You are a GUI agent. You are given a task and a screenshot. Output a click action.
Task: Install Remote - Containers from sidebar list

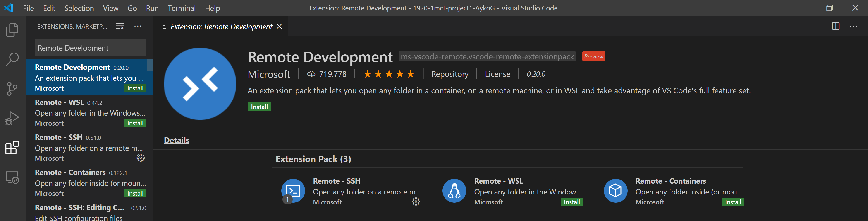click(x=135, y=193)
